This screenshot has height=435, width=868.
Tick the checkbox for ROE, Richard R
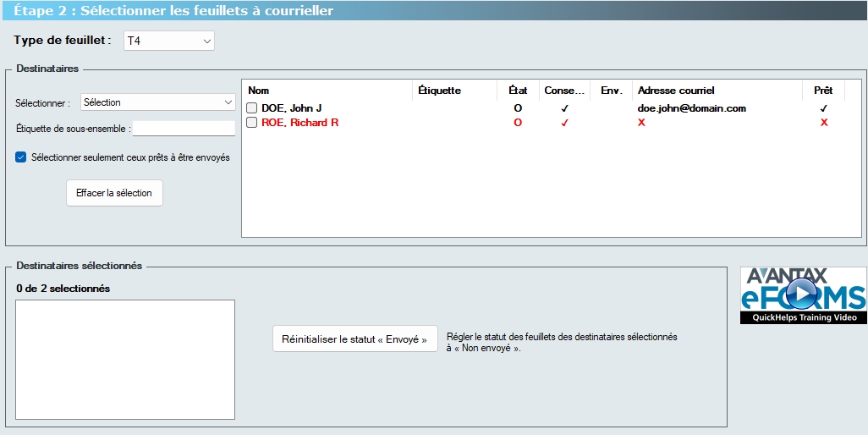click(252, 123)
